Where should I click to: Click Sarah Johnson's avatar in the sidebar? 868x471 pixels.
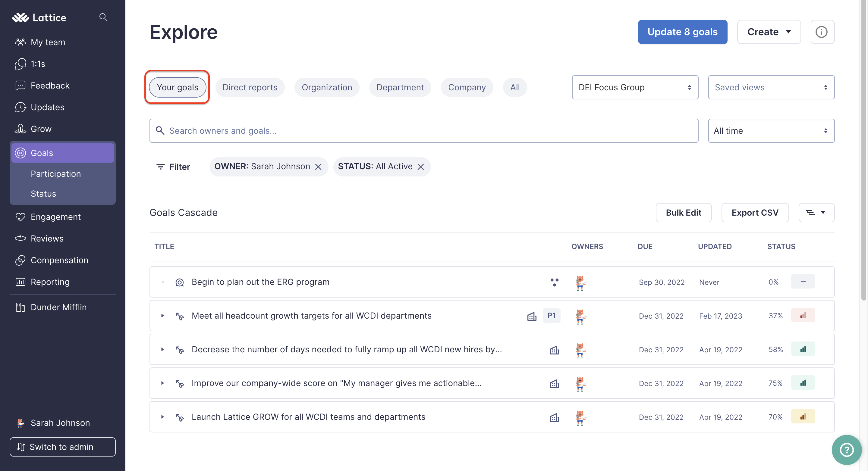point(20,423)
